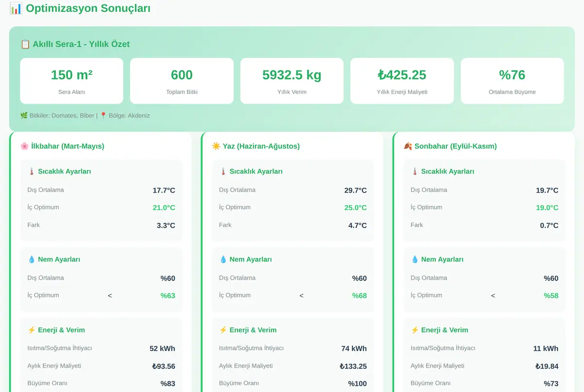Click the Sonbahar (Eylül-Kasım) heading
Viewport: 584px width, 392px height.
[x=456, y=146]
